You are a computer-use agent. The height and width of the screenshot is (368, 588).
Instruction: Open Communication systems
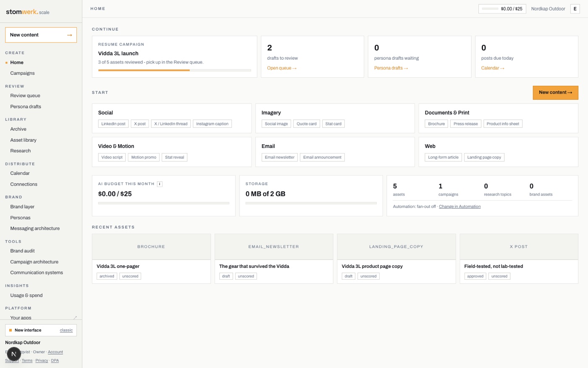pos(37,273)
